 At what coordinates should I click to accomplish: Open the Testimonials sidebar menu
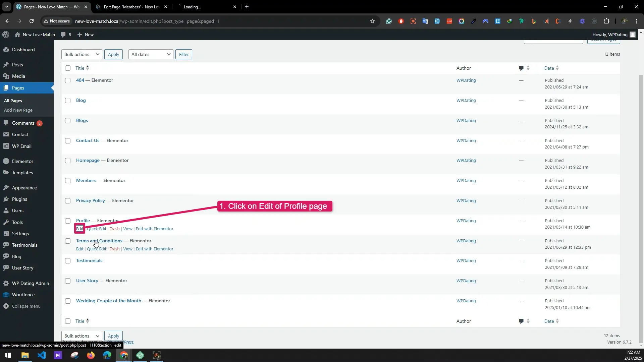pos(24,245)
